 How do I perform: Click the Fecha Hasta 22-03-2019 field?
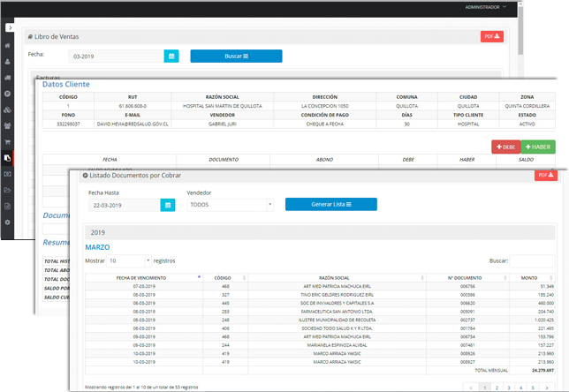point(125,205)
